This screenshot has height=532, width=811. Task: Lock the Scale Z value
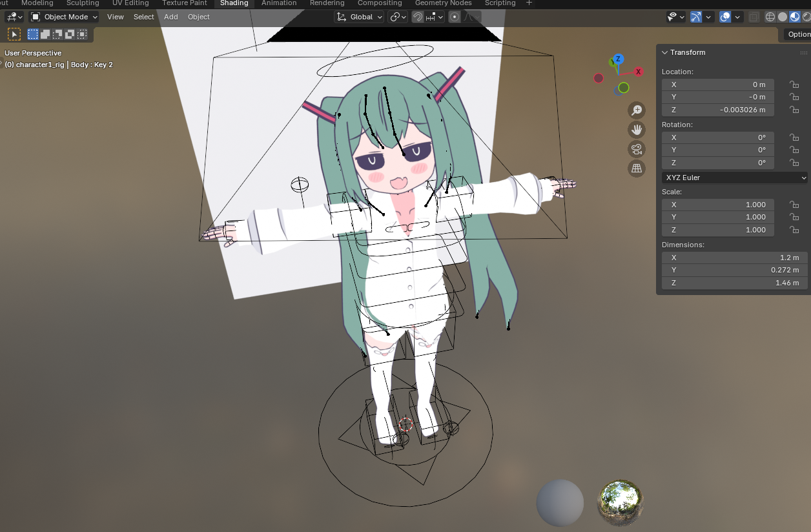click(794, 230)
